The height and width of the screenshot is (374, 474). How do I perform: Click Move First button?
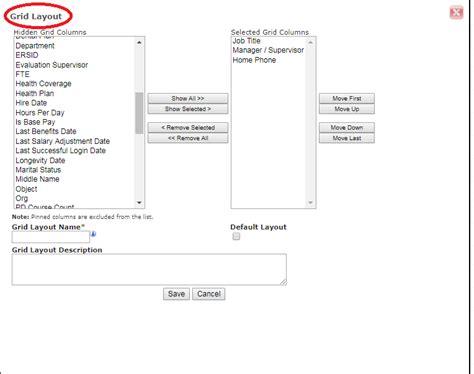347,98
